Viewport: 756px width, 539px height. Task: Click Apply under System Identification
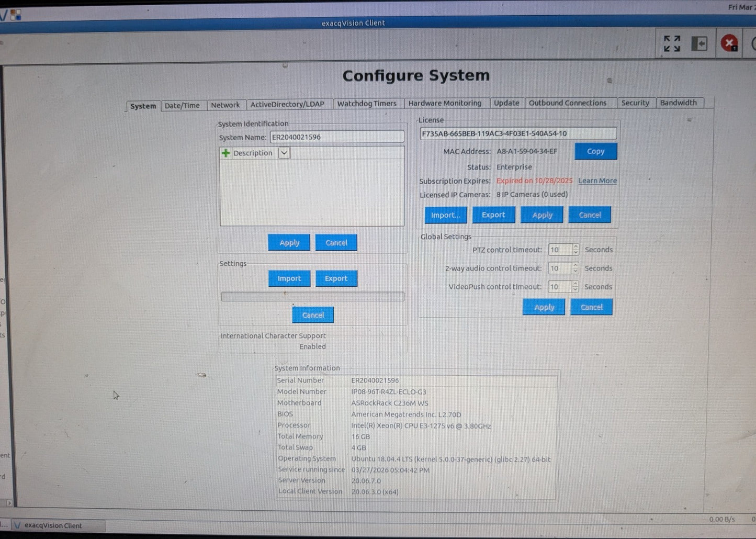pos(289,243)
